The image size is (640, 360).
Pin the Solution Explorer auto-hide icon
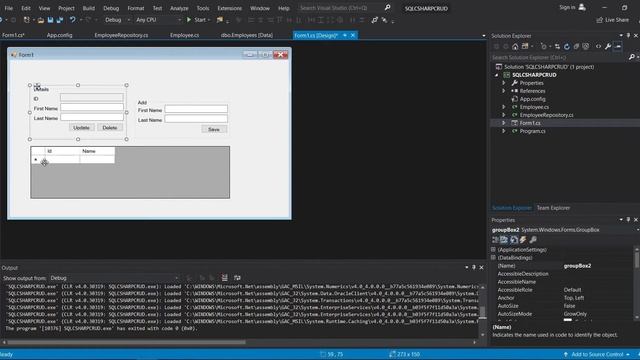click(x=628, y=36)
